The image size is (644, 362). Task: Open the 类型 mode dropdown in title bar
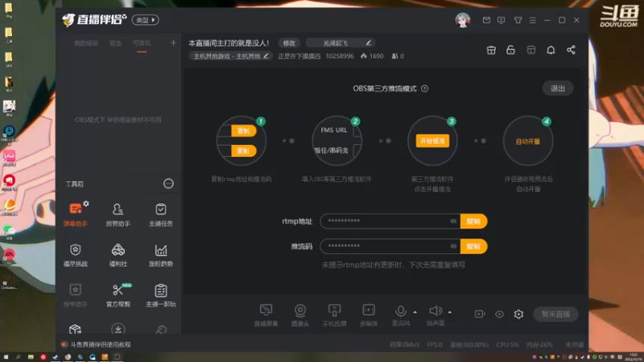pyautogui.click(x=146, y=19)
